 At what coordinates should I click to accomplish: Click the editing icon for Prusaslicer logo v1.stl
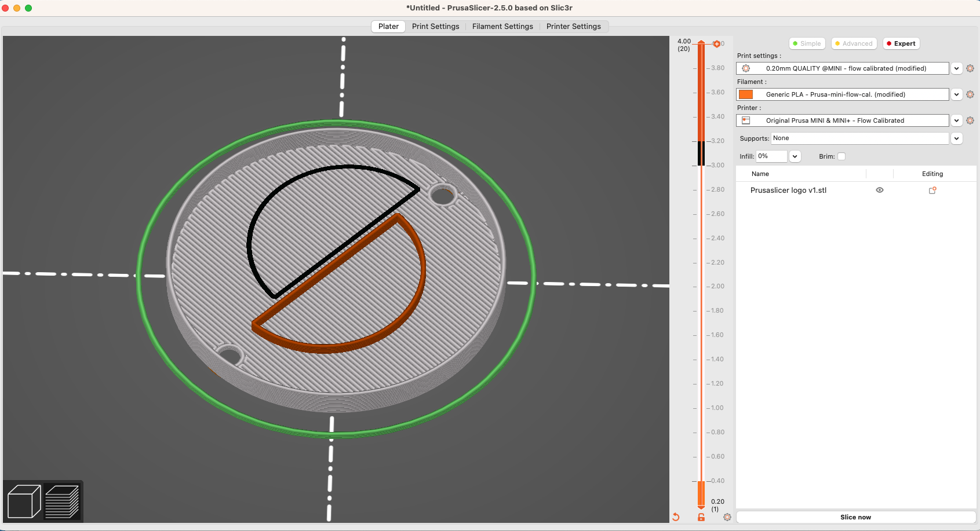coord(932,190)
